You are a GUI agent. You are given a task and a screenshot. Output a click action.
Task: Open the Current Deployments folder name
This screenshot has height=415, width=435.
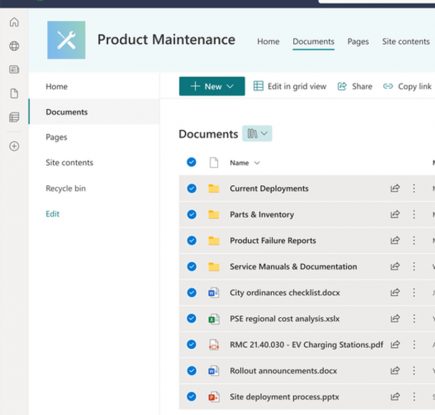coord(269,189)
